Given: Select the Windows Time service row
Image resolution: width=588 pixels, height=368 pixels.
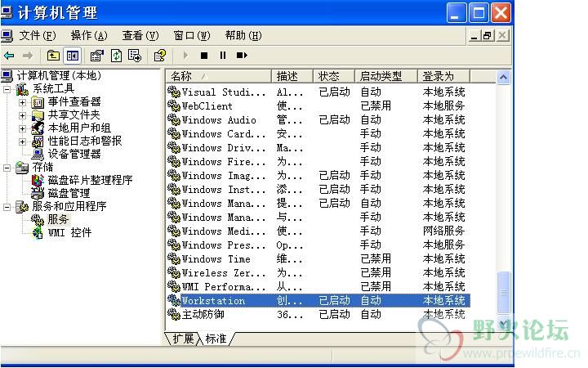Looking at the screenshot, I should [x=318, y=258].
